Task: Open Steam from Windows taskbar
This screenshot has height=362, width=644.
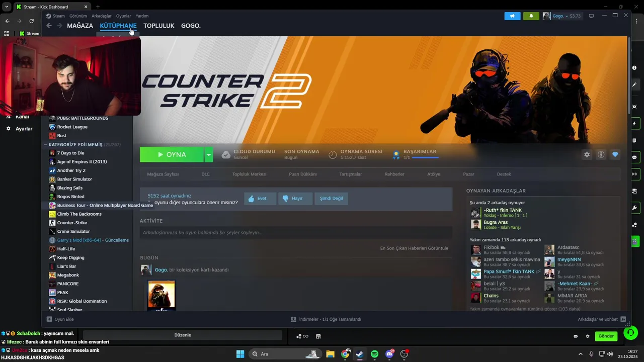Action: [359, 354]
